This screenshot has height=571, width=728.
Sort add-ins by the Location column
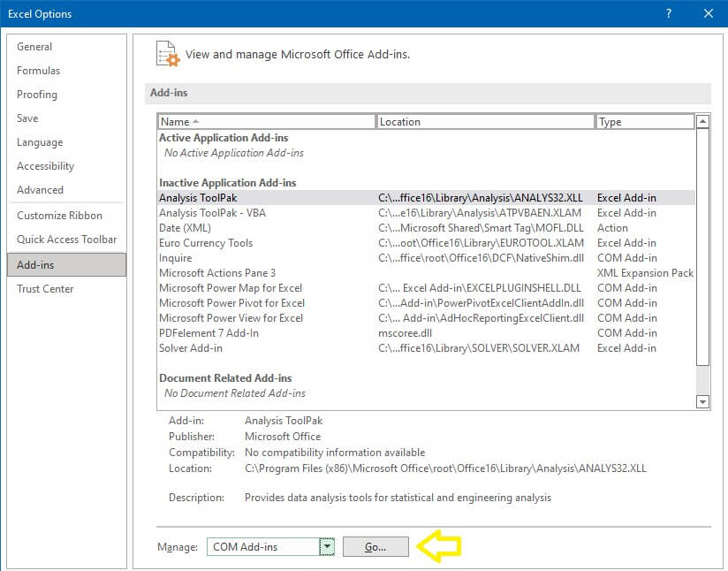tap(485, 122)
